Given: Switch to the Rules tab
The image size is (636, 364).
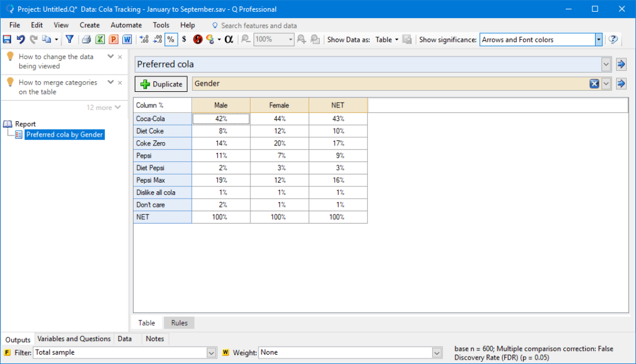Looking at the screenshot, I should (x=179, y=322).
